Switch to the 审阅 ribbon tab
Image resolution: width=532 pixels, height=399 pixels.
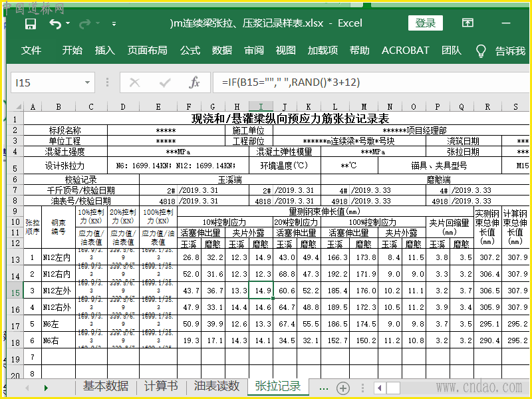tap(254, 51)
